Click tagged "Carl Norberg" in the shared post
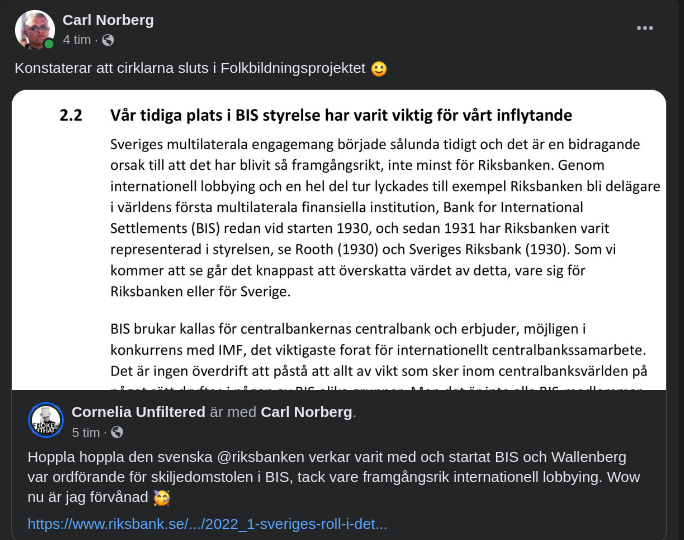Viewport: 684px width, 540px height. [x=307, y=412]
